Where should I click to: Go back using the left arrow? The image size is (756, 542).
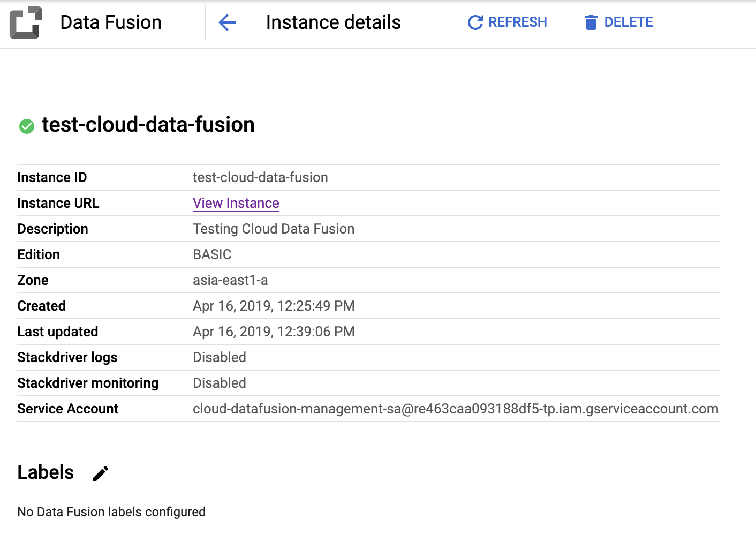pos(227,22)
